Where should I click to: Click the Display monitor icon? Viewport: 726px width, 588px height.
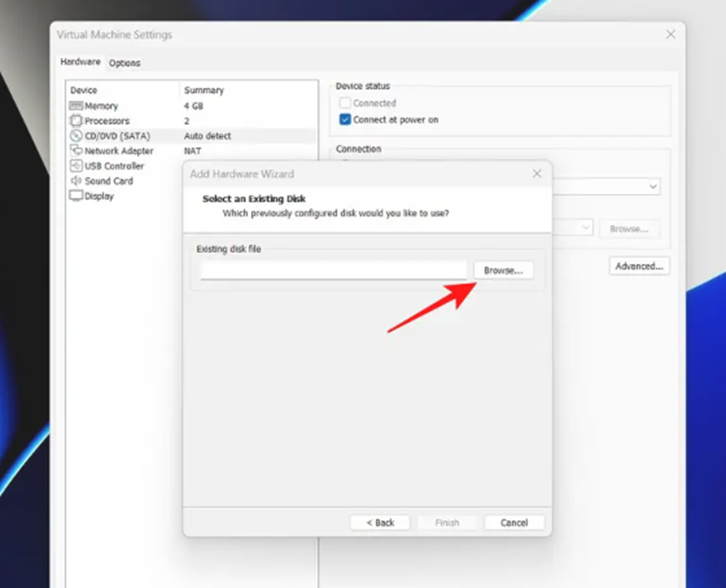[x=76, y=196]
